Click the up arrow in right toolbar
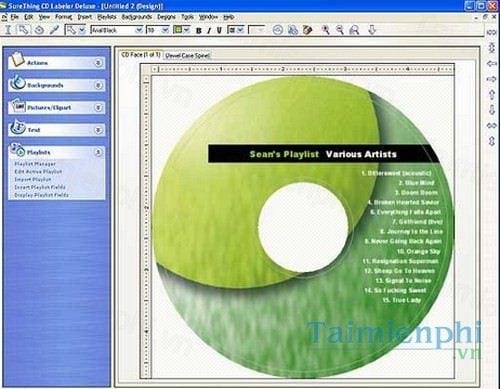500x389 pixels. [x=492, y=94]
